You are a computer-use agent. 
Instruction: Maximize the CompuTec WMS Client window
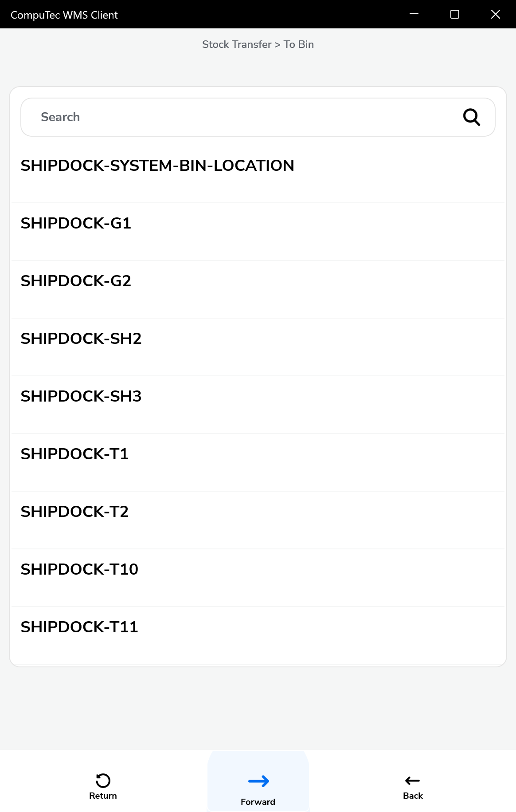455,14
